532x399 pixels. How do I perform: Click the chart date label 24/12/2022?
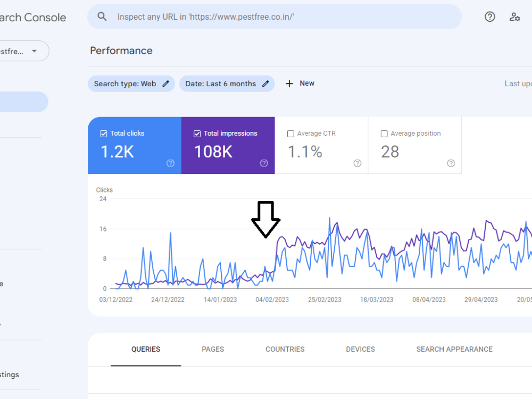coord(168,300)
